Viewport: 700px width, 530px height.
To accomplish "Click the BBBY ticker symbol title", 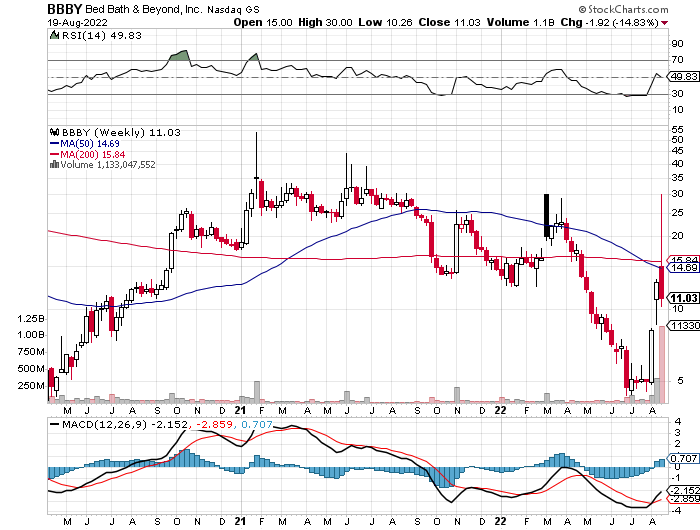I will coord(65,9).
